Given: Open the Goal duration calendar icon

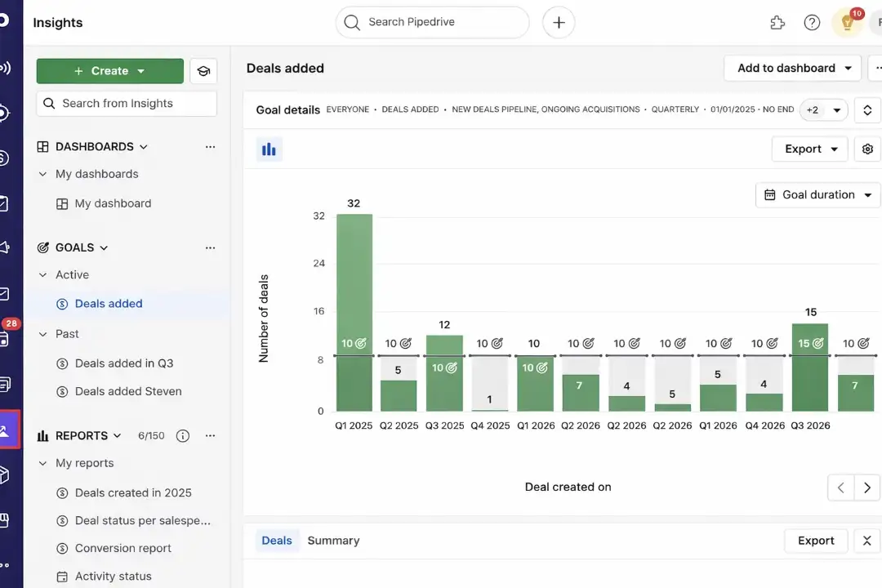Looking at the screenshot, I should click(x=770, y=194).
